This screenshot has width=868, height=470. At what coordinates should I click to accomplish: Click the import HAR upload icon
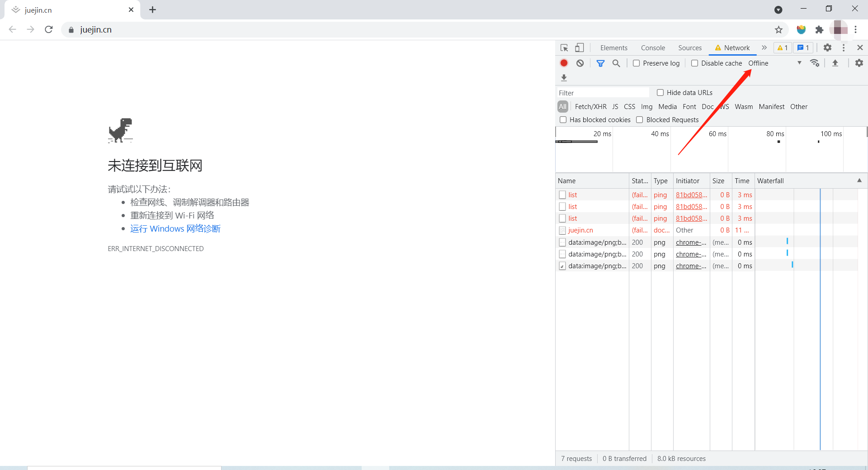835,63
